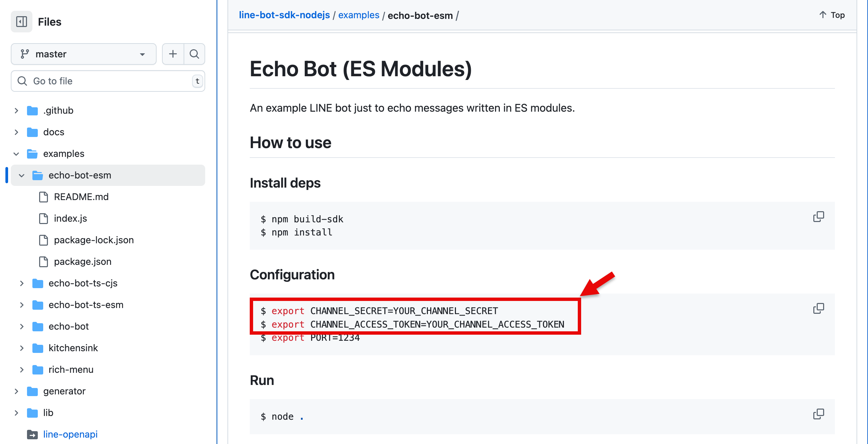Copy the Configuration code block

coord(818,308)
